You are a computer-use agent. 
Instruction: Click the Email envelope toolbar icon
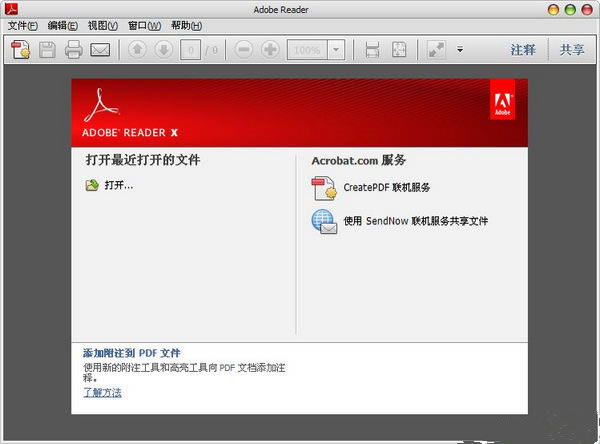coord(100,50)
